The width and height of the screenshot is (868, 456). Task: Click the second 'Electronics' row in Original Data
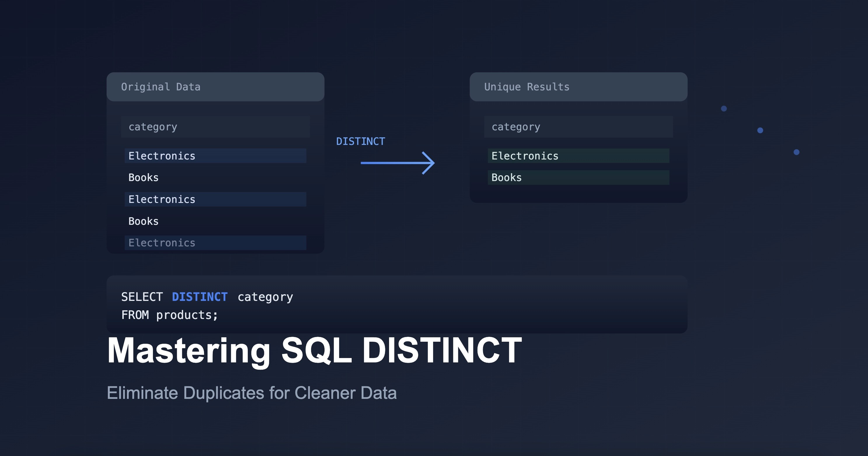pyautogui.click(x=215, y=199)
